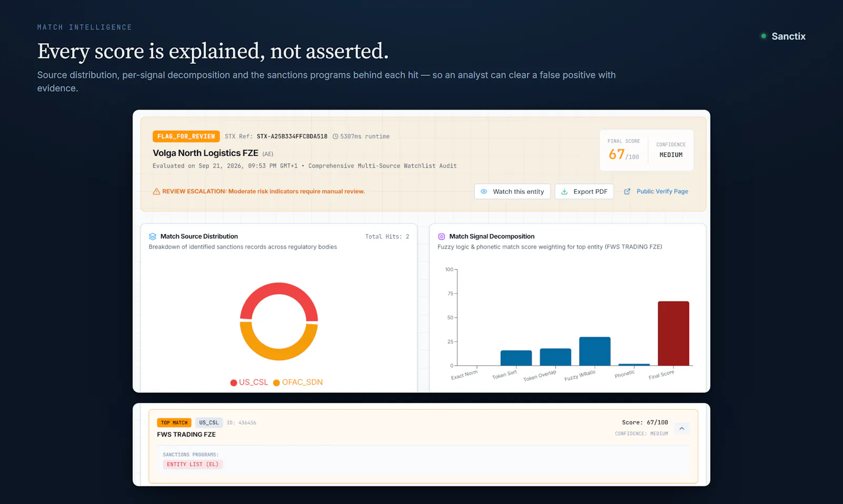Click the CONFIDENCE: MEDIUM text in match card

[641, 434]
